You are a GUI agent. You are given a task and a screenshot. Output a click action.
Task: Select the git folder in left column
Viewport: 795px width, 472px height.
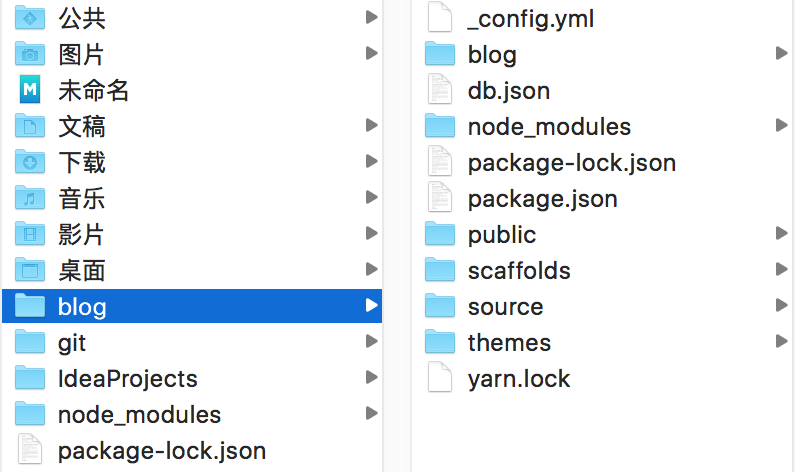(72, 342)
